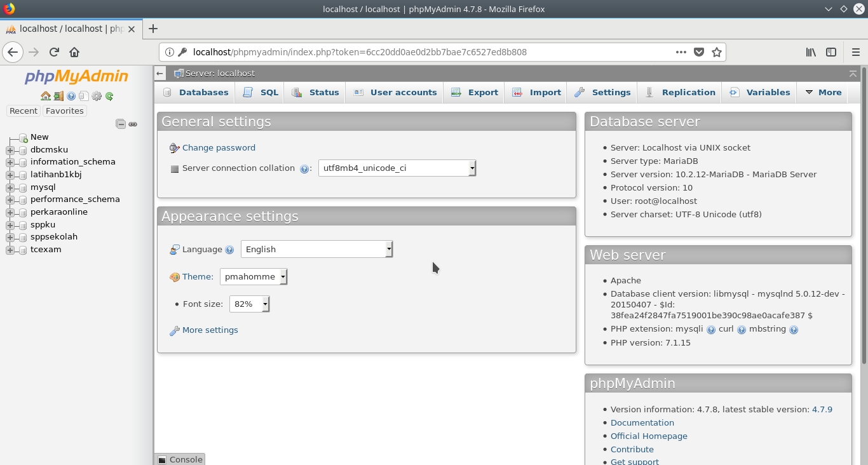Open the Databases tab
The width and height of the screenshot is (868, 465).
tap(196, 92)
